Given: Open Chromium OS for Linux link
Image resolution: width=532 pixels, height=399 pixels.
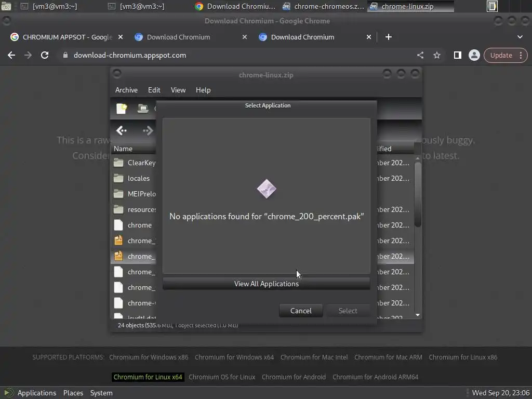Looking at the screenshot, I should coord(222,377).
